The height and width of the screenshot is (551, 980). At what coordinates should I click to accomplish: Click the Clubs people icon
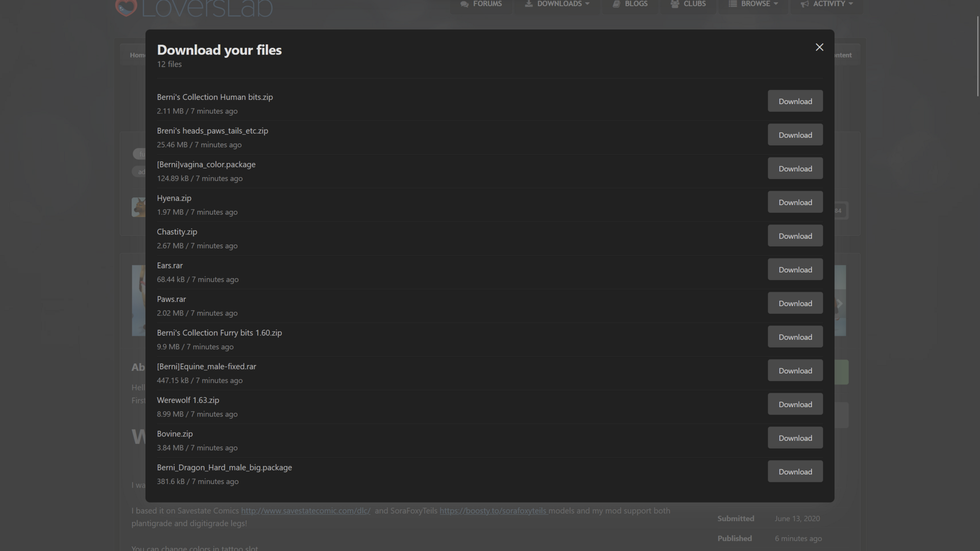(675, 4)
